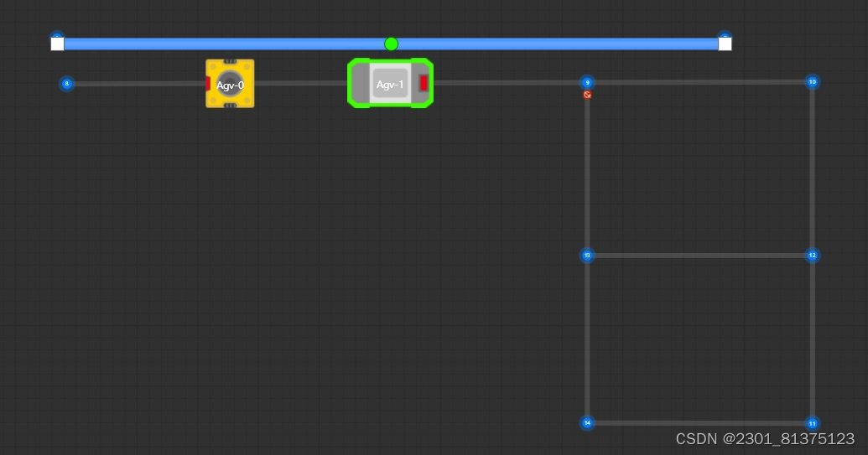The width and height of the screenshot is (868, 455).
Task: Click the left white end handle of blue path
Action: (x=58, y=44)
